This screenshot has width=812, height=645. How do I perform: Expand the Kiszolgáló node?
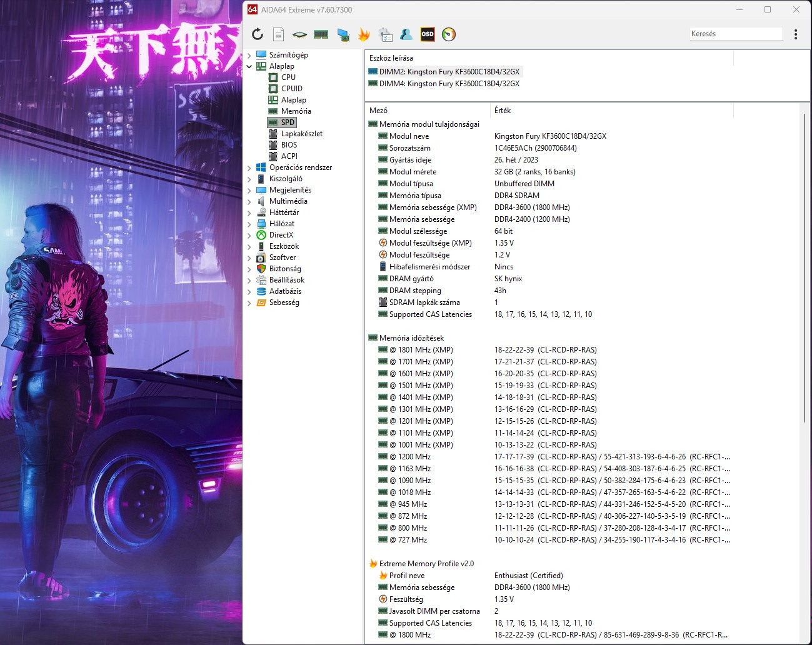click(249, 179)
